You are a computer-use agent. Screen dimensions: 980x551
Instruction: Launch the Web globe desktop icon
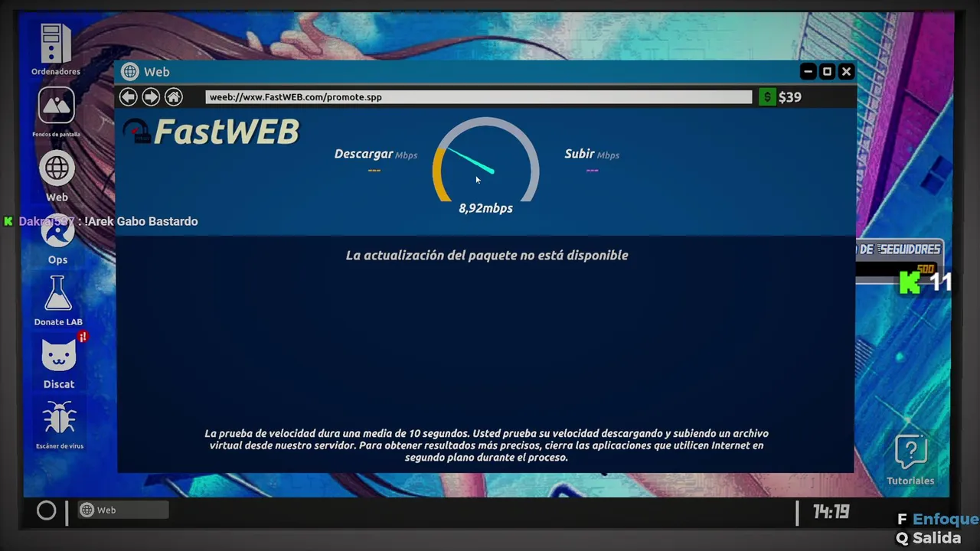tap(57, 176)
